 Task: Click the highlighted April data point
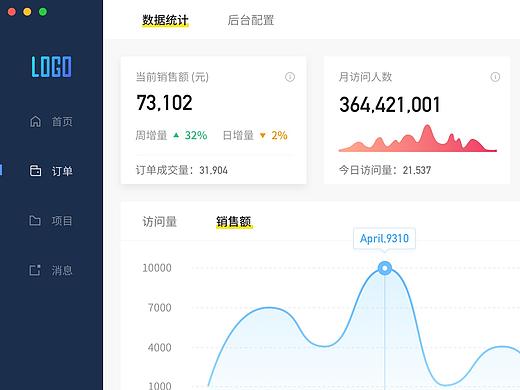pos(385,268)
